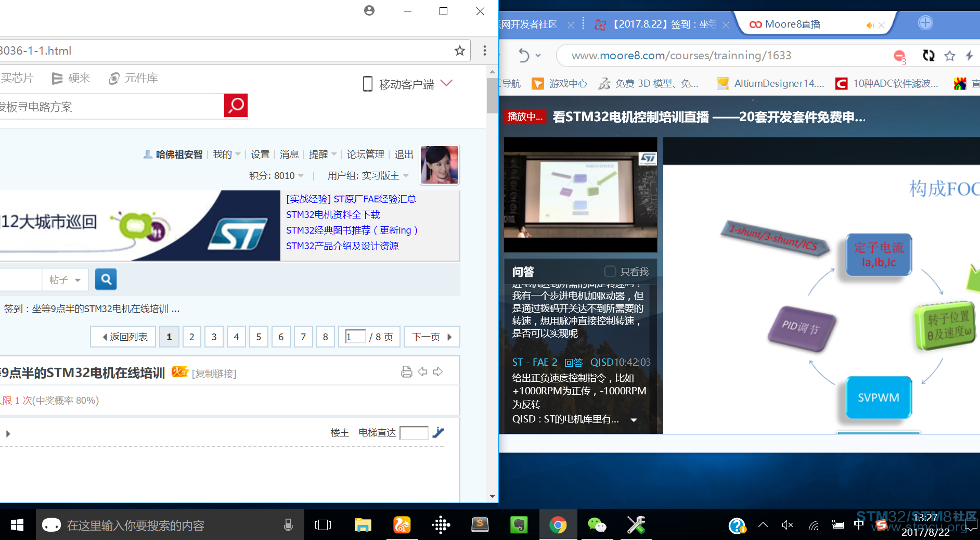Show hidden system tray icons
This screenshot has width=980, height=540.
pyautogui.click(x=763, y=525)
